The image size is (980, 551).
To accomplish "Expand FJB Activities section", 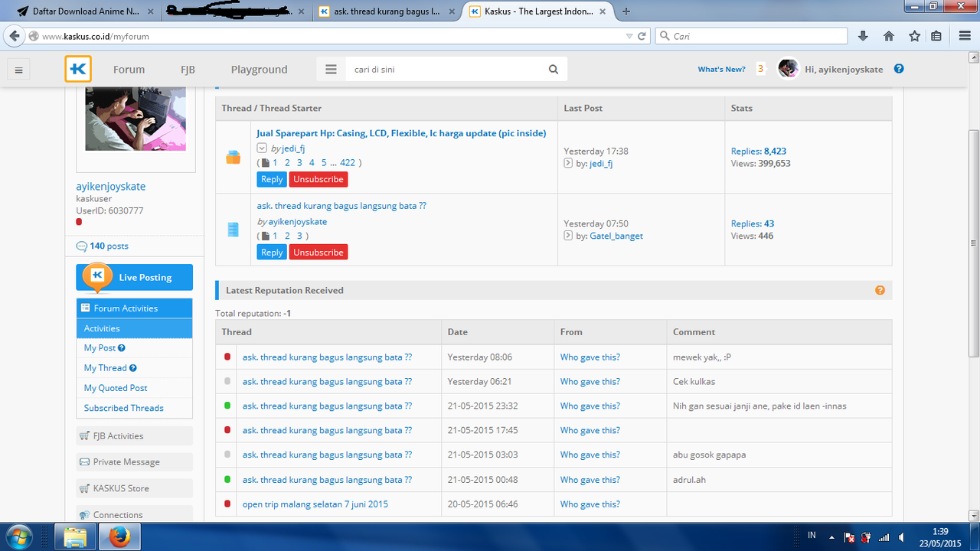I will (134, 436).
